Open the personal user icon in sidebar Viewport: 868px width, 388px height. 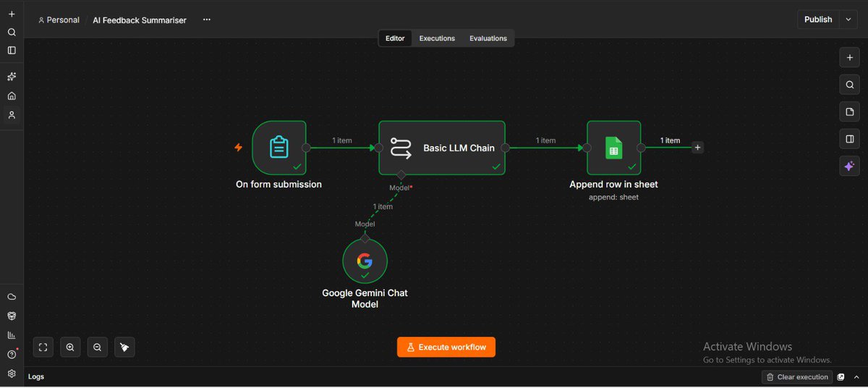tap(12, 115)
